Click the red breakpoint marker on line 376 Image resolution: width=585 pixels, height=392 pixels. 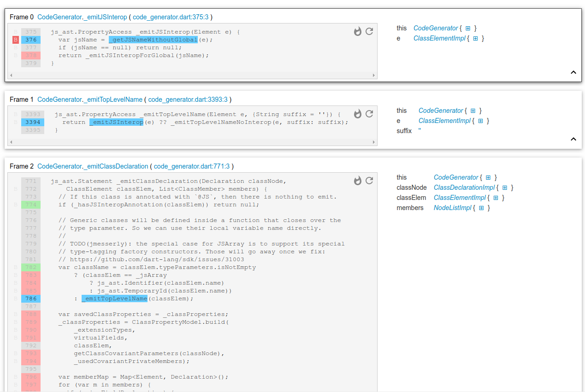click(15, 40)
